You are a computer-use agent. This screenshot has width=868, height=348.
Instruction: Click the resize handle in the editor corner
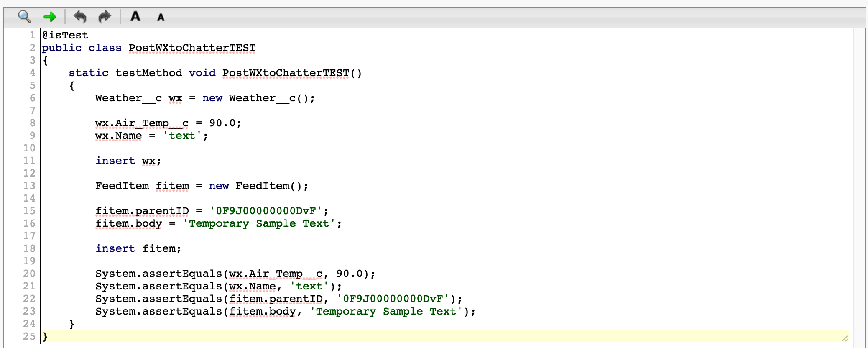(x=845, y=338)
